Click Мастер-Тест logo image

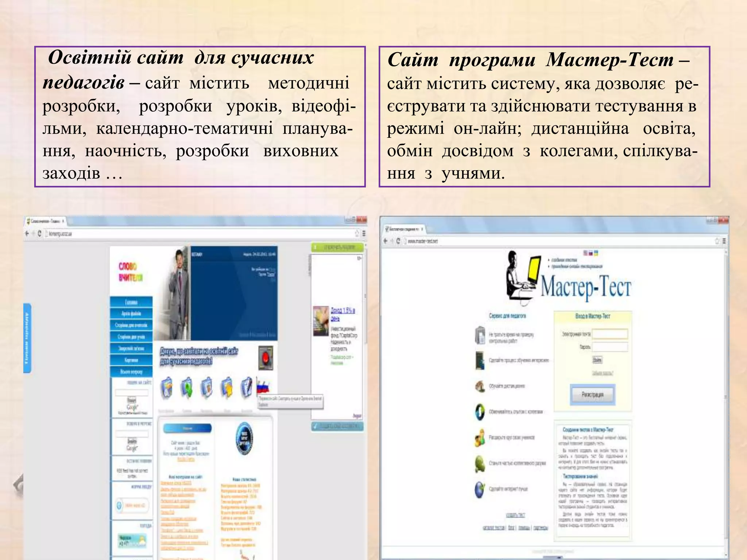[568, 279]
